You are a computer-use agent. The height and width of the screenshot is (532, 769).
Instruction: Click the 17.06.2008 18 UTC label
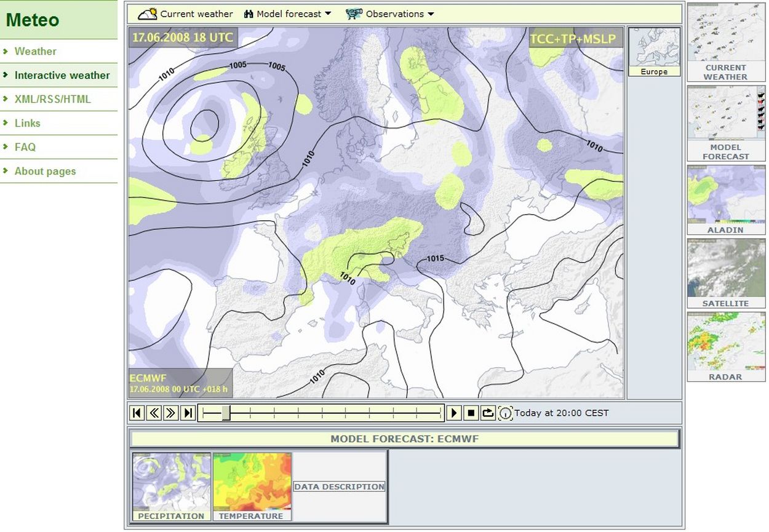coord(183,38)
